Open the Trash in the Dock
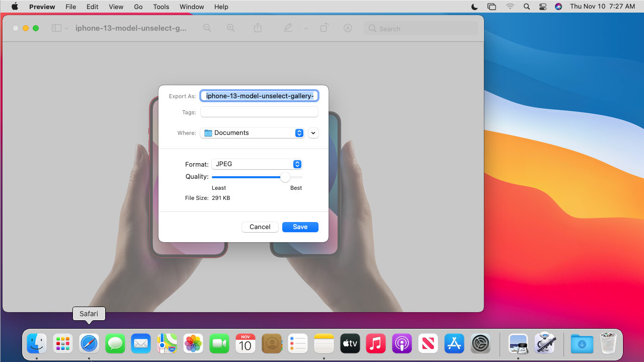This screenshot has height=362, width=644. click(608, 343)
